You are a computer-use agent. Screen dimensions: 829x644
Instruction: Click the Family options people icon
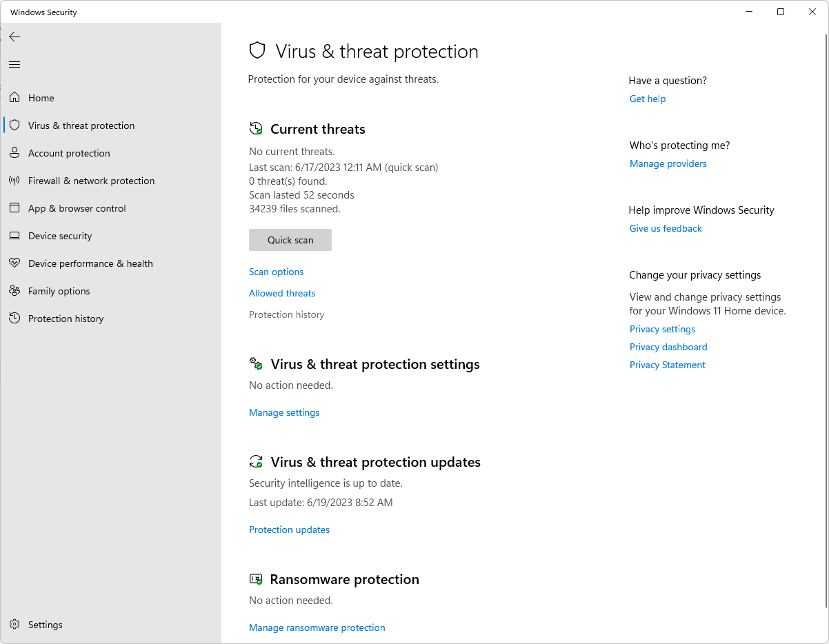coord(14,291)
